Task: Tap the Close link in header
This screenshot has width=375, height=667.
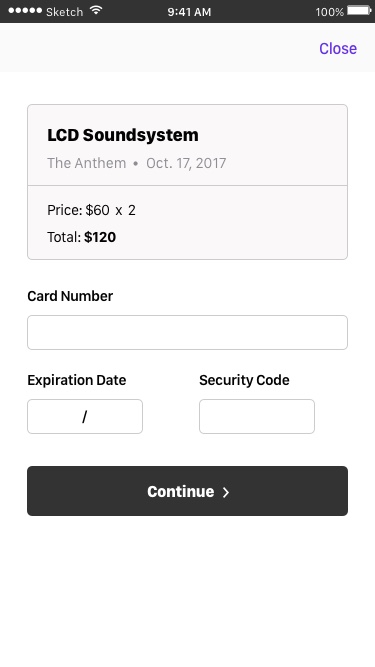Action: pos(338,48)
